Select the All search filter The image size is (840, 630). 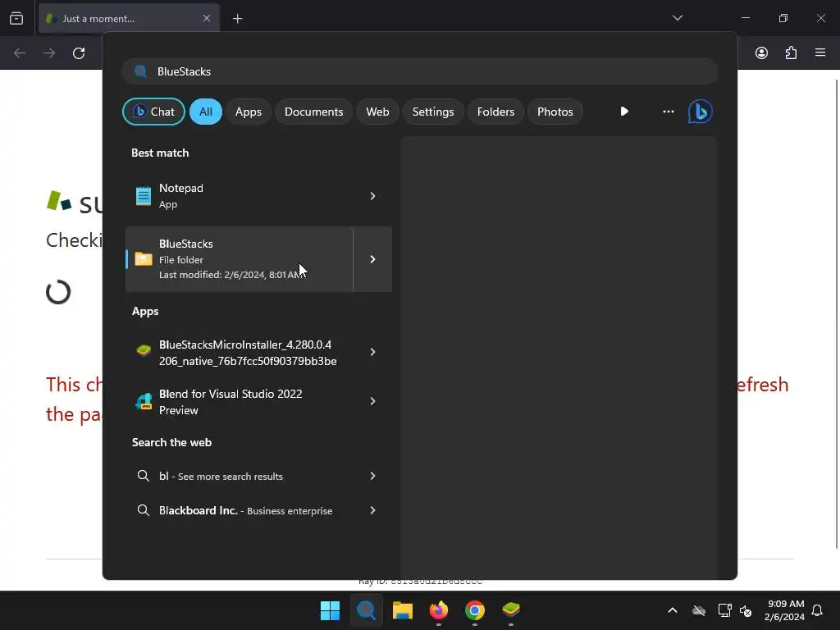tap(206, 112)
